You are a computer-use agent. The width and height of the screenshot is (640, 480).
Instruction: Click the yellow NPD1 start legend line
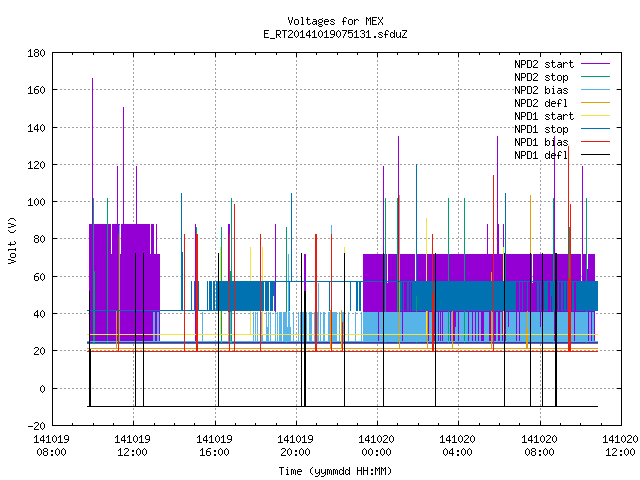[595, 116]
